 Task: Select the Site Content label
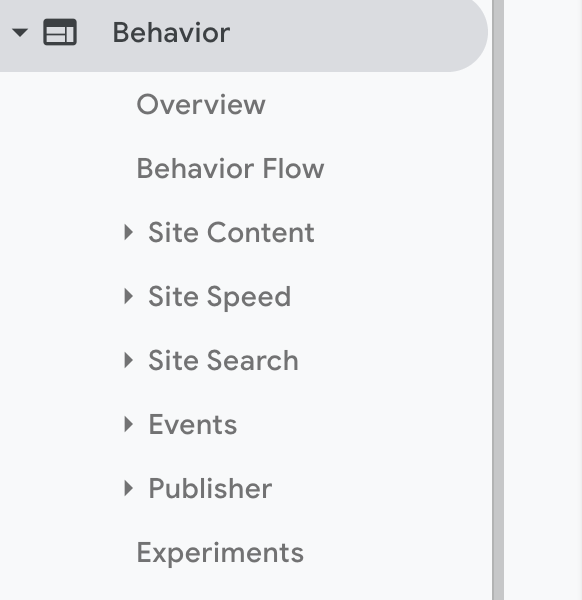pos(231,232)
